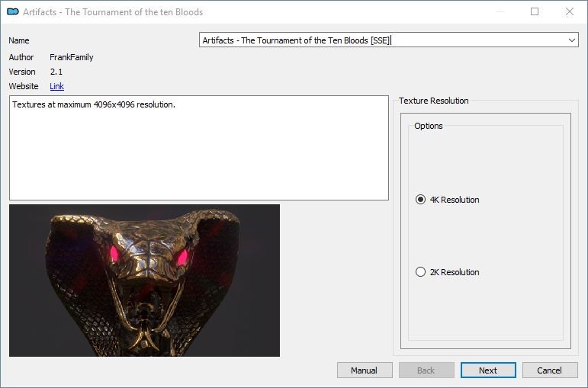The image size is (588, 388).
Task: Click the Author field label
Action: pyautogui.click(x=21, y=57)
